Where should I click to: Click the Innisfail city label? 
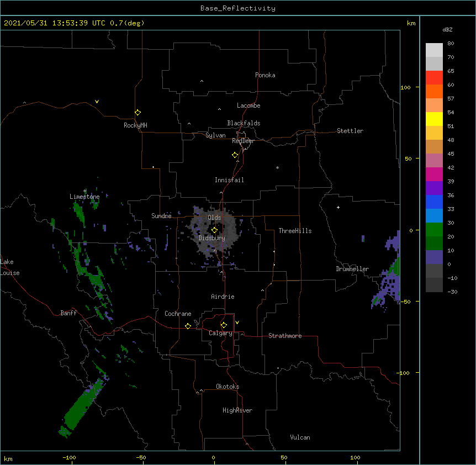(229, 180)
